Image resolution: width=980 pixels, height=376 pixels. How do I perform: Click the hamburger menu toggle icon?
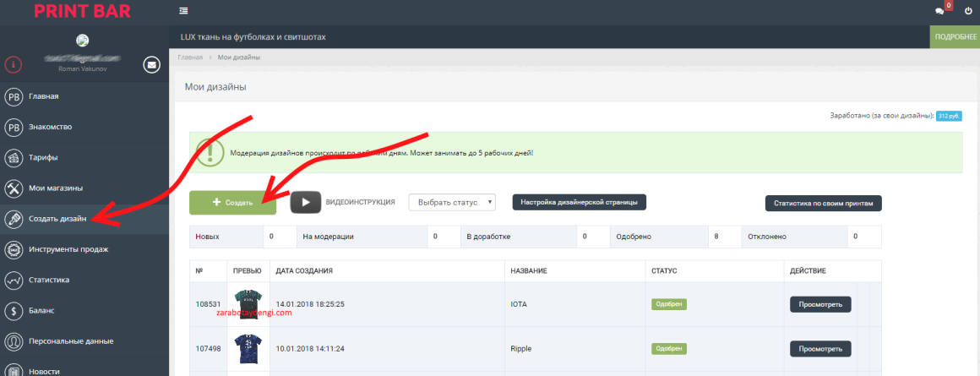tap(184, 11)
